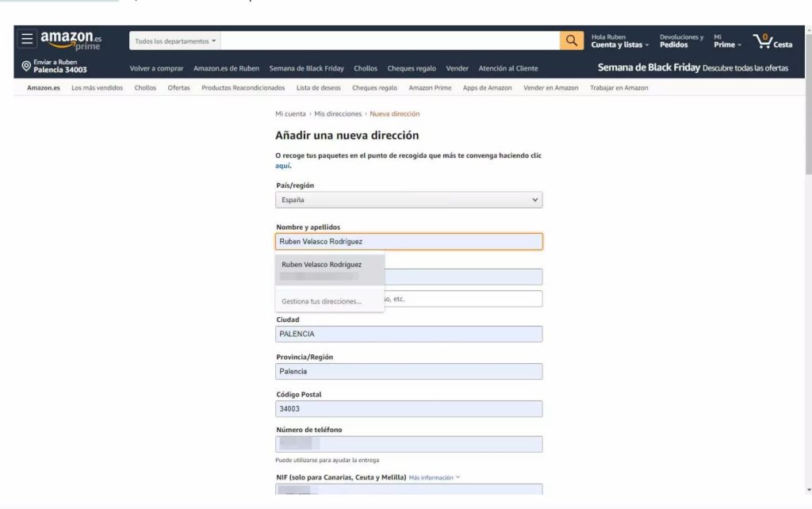Open Productos Reacondicionados
Screen dimensions: 812x509
coord(243,88)
